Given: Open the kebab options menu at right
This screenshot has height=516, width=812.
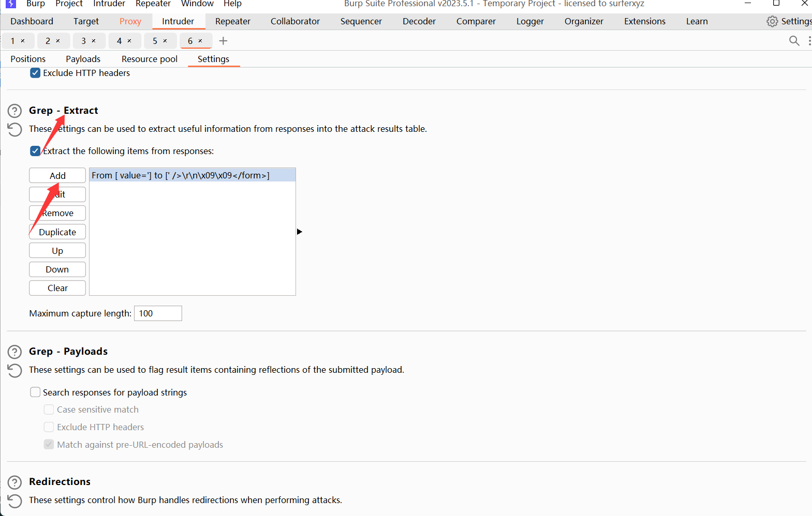Looking at the screenshot, I should pos(809,40).
